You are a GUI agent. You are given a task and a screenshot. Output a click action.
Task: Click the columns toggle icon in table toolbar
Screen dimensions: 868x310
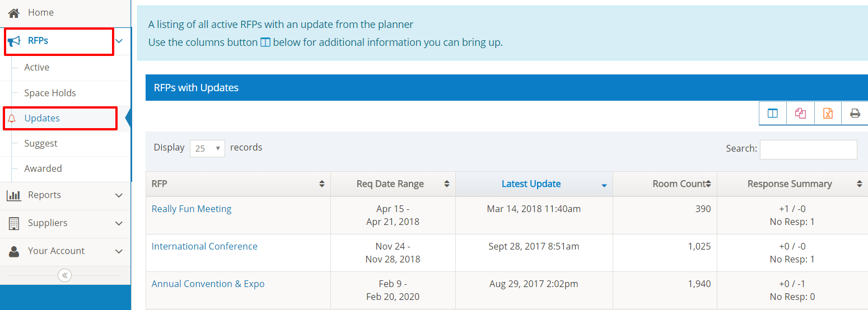click(x=773, y=113)
